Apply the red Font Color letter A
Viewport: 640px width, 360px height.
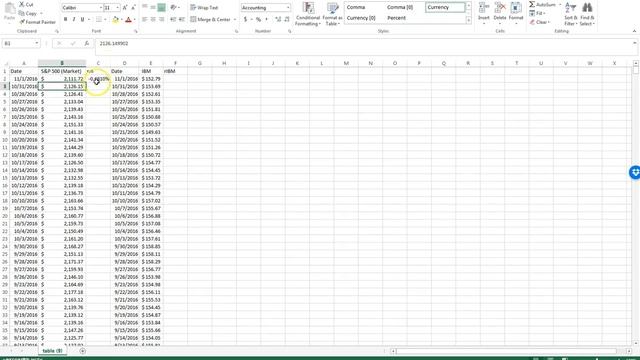128,19
